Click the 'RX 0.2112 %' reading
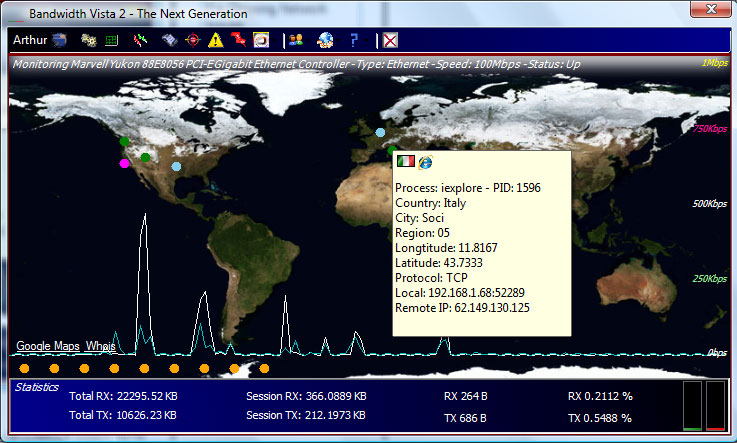Image resolution: width=737 pixels, height=443 pixels. click(600, 396)
